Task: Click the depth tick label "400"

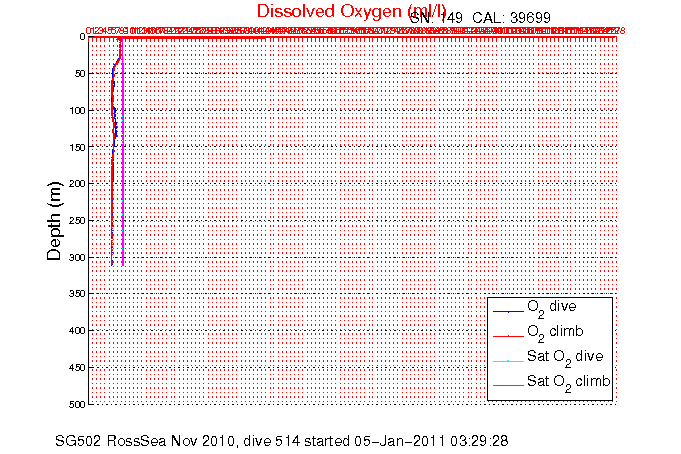Action: pyautogui.click(x=77, y=331)
